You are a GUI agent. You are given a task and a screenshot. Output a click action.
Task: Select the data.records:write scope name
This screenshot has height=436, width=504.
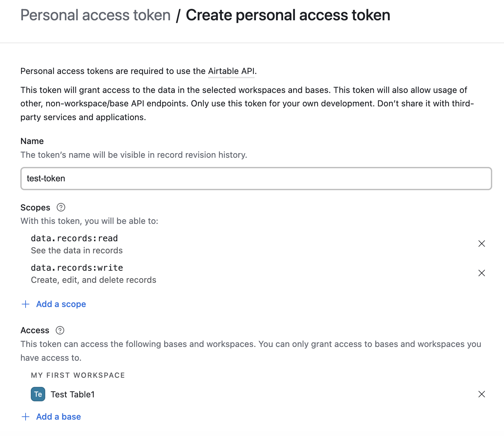(x=77, y=268)
